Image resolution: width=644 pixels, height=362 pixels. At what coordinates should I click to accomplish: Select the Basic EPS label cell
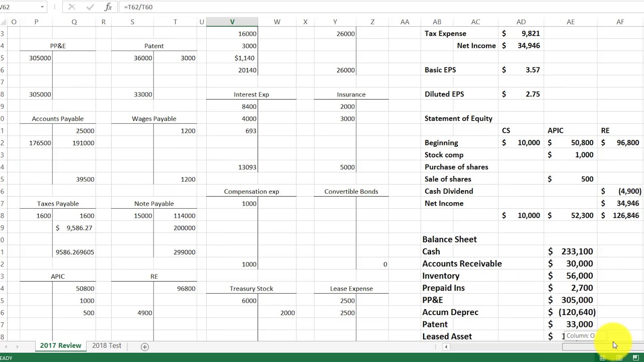pyautogui.click(x=440, y=70)
